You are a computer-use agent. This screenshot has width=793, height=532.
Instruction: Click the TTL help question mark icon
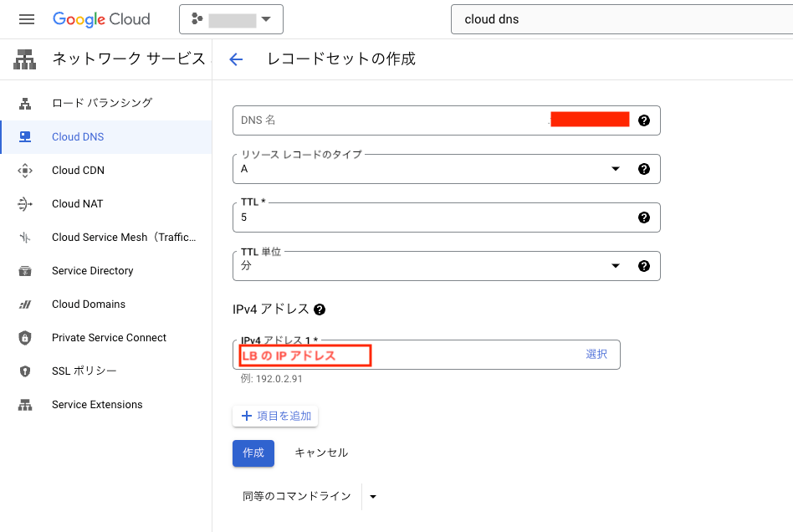pyautogui.click(x=643, y=217)
